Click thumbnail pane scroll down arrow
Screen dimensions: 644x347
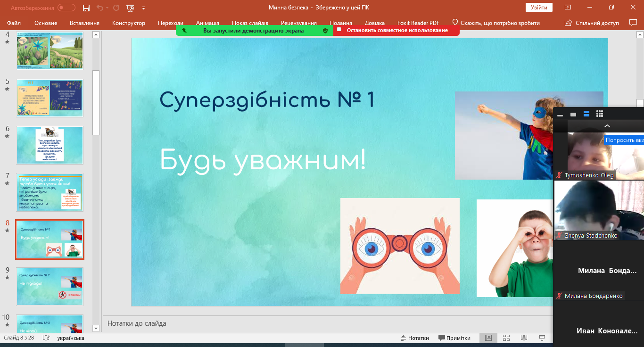pos(96,328)
